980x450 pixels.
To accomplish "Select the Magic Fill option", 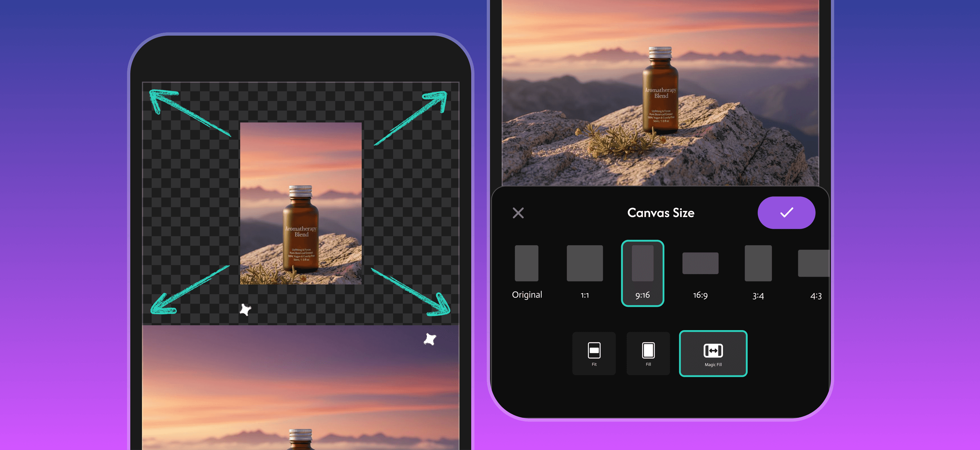I will (713, 353).
